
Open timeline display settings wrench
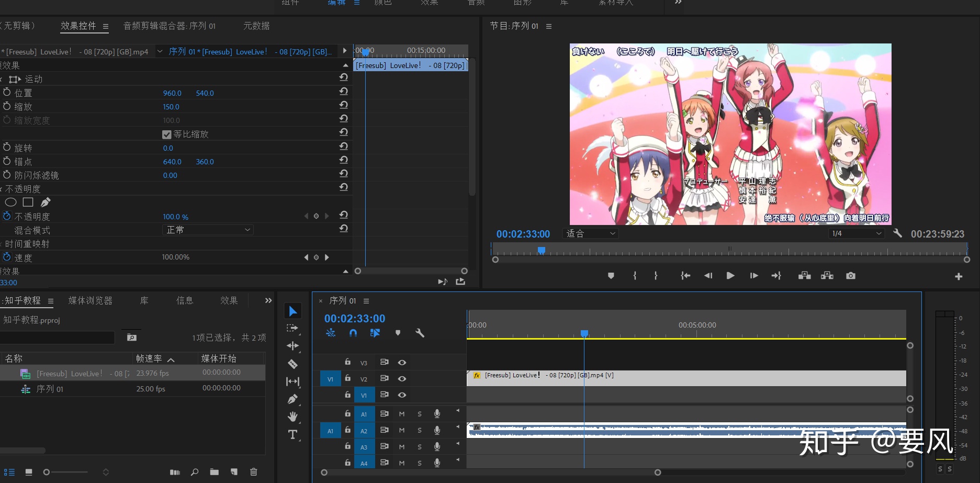pos(420,333)
